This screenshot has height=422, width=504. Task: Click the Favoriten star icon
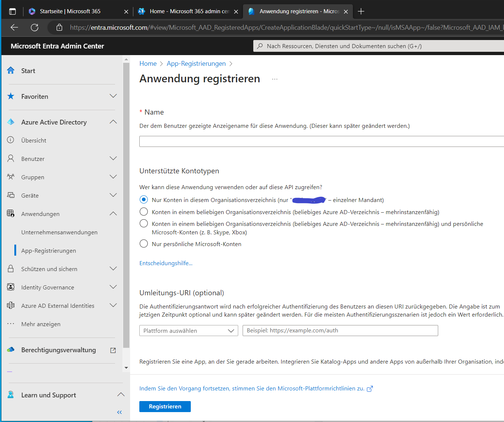tap(11, 96)
